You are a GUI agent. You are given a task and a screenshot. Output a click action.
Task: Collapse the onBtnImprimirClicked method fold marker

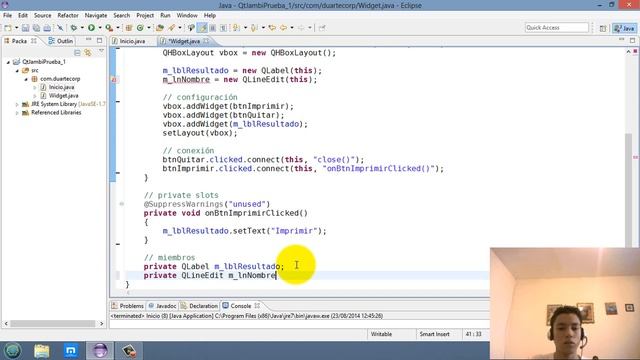122,204
